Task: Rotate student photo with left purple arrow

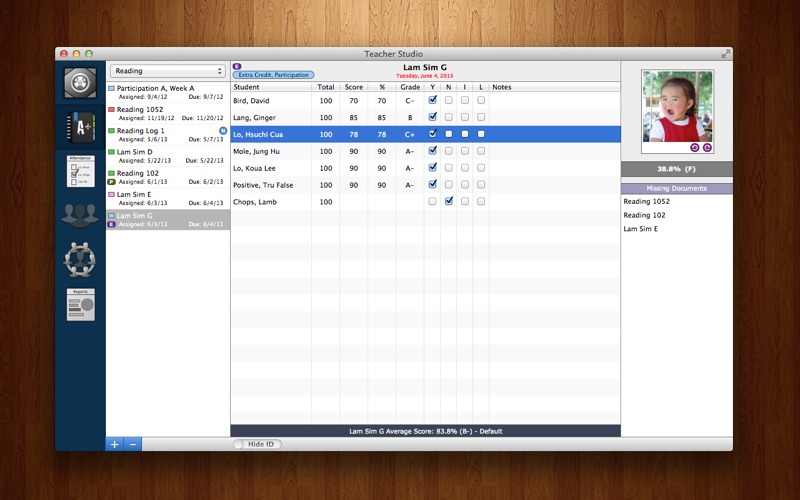Action: pyautogui.click(x=694, y=147)
